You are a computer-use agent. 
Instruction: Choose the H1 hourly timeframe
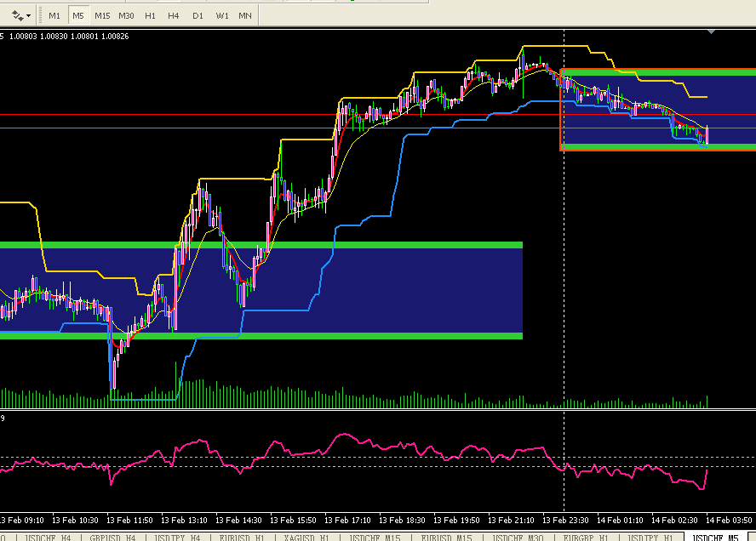click(150, 16)
